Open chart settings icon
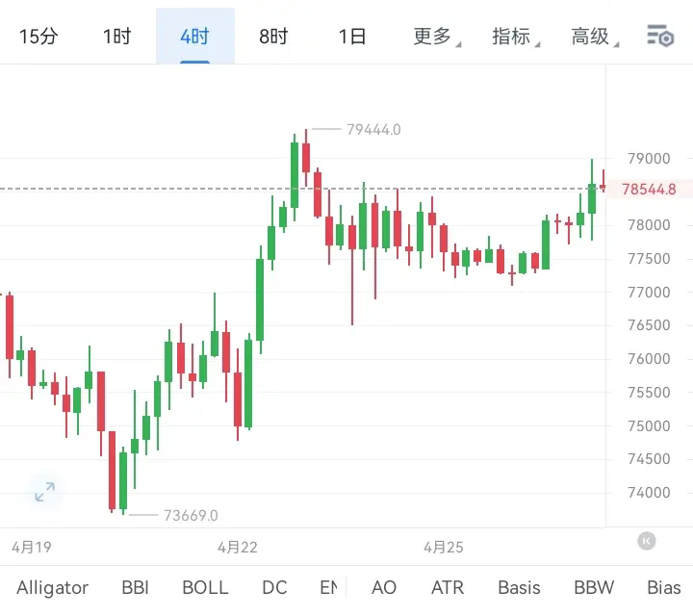The image size is (693, 616). [x=660, y=37]
